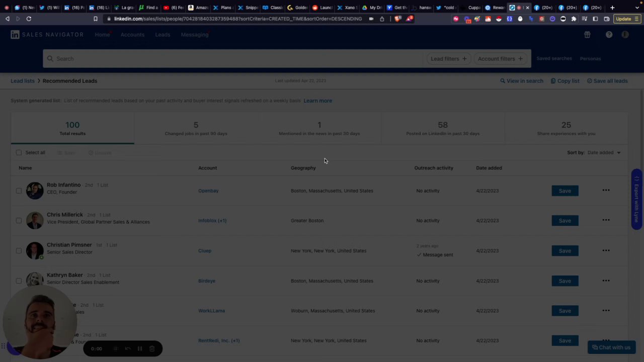Open the browser Update menu
This screenshot has height=362, width=644.
point(626,19)
